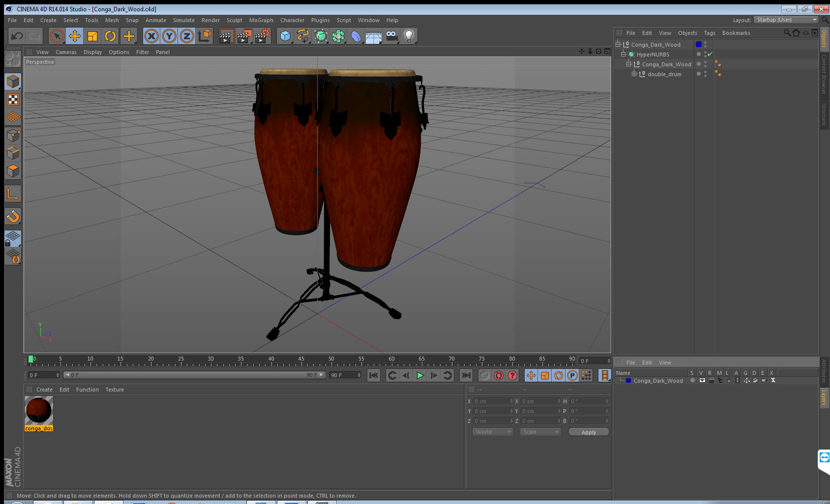Image resolution: width=830 pixels, height=504 pixels.
Task: Open the material Texture menu
Action: click(x=115, y=390)
